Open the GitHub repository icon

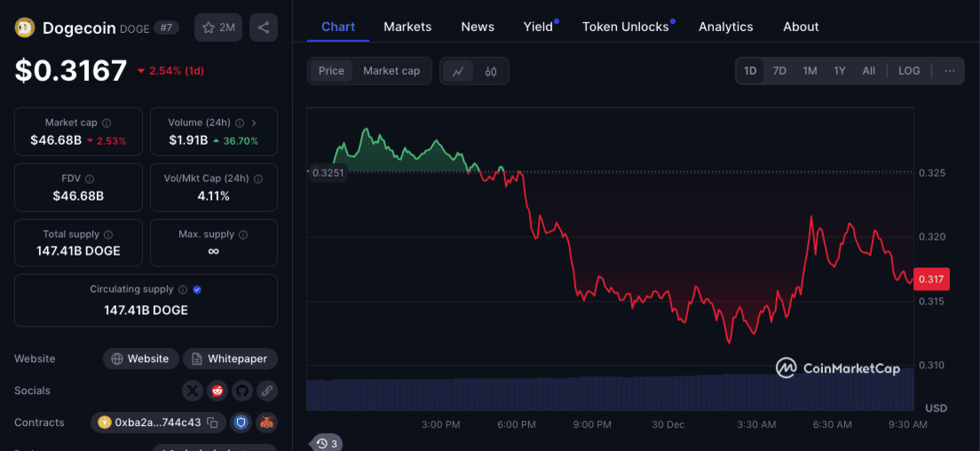(x=242, y=391)
